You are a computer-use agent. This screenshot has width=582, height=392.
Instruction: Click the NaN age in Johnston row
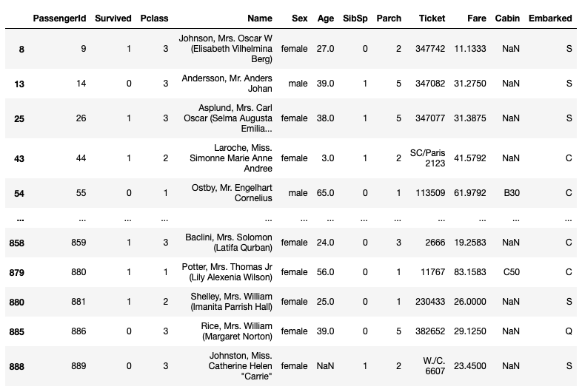325,366
